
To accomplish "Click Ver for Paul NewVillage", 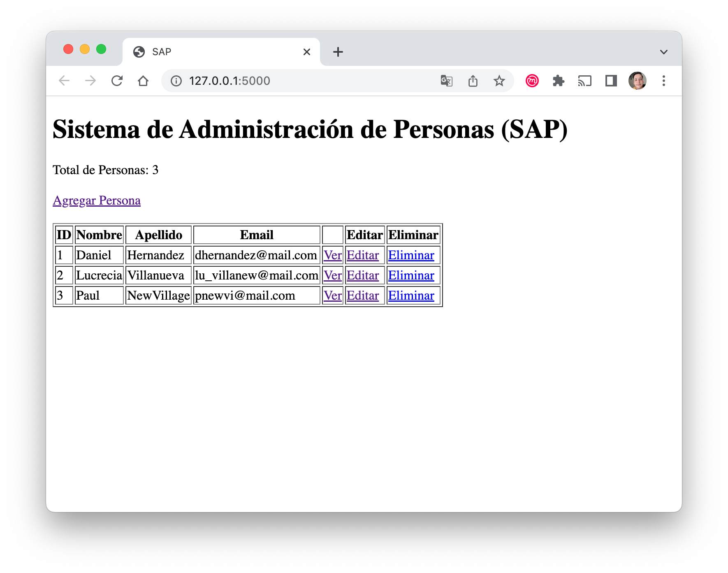I will pos(332,295).
